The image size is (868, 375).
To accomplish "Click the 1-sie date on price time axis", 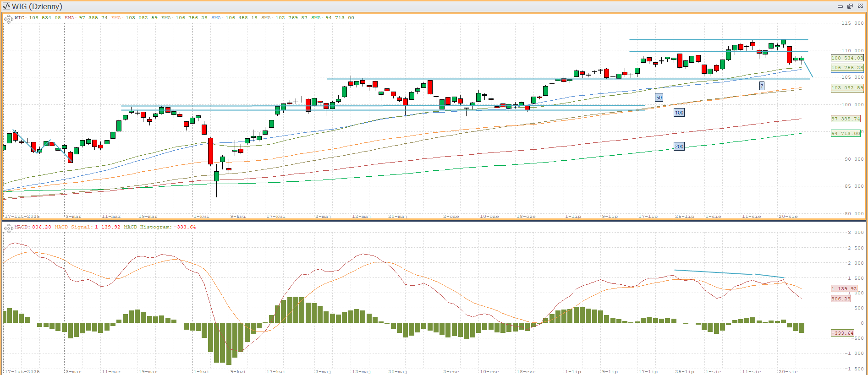I will point(713,216).
